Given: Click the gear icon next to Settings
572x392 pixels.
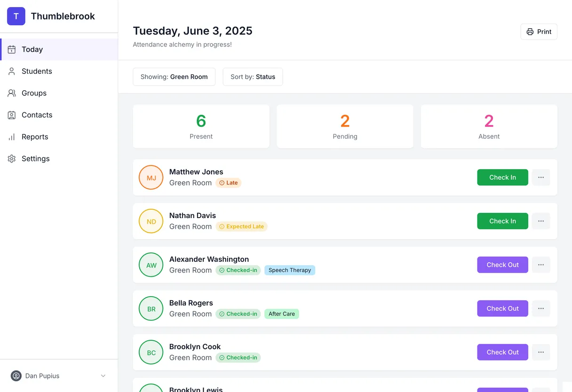Looking at the screenshot, I should (x=12, y=159).
